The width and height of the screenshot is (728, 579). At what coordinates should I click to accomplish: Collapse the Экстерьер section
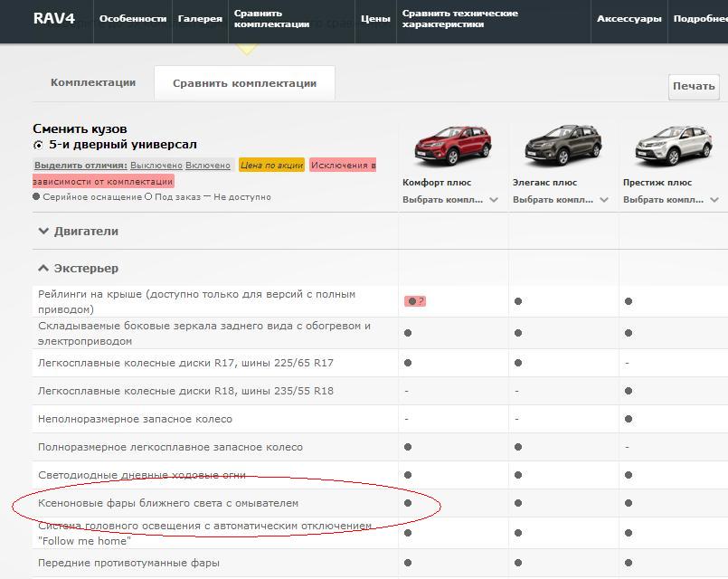(x=79, y=269)
